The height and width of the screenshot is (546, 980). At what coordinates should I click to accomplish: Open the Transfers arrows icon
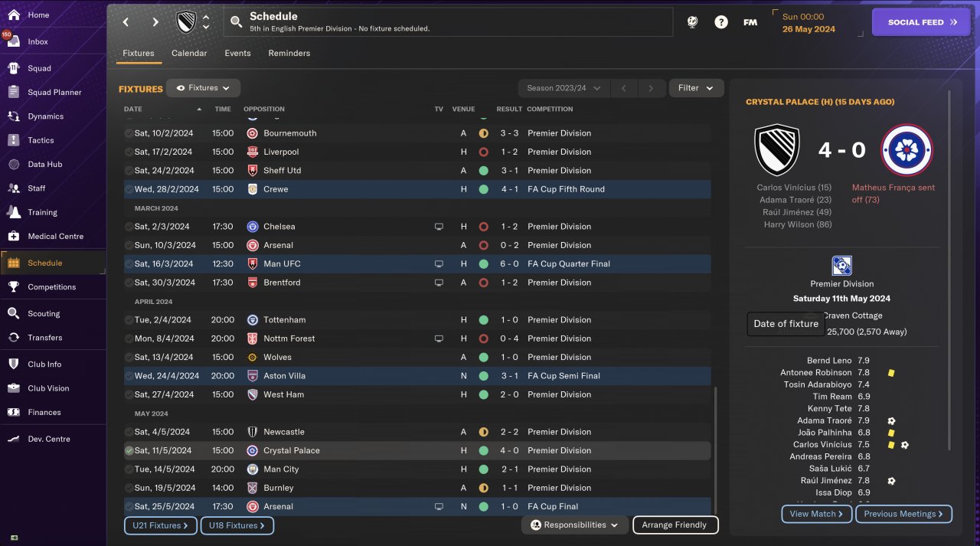(13, 337)
